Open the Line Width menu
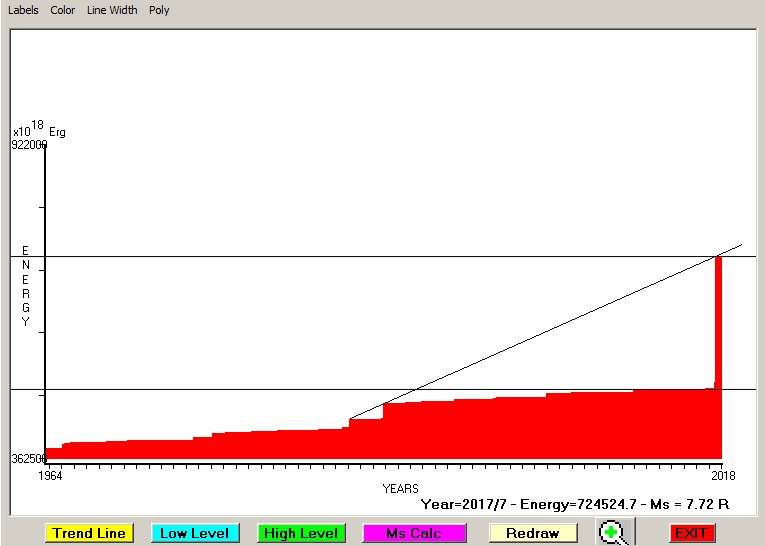Screen dimensions: 765x546 112,10
